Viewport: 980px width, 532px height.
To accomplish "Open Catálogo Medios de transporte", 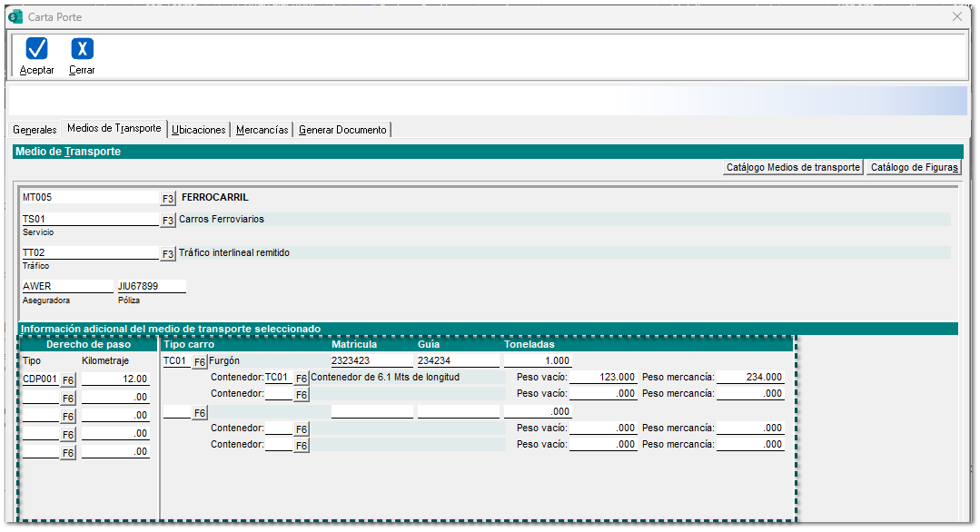I will [793, 167].
